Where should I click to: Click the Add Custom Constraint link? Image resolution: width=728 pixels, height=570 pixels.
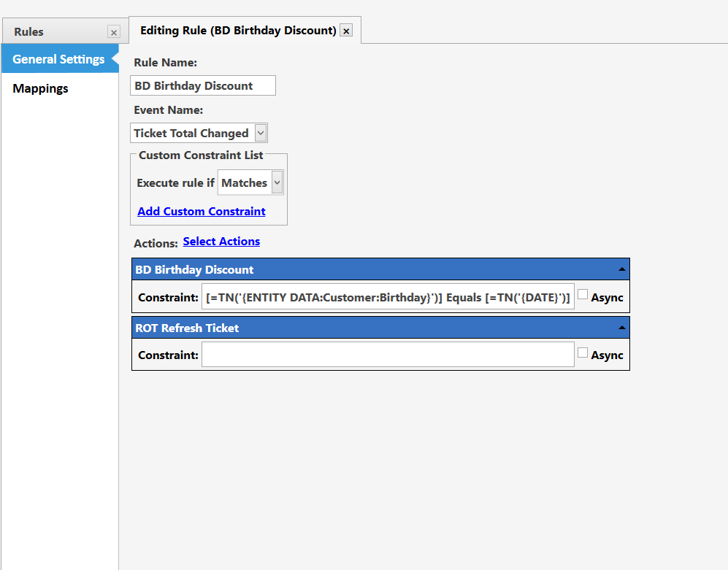pos(202,211)
